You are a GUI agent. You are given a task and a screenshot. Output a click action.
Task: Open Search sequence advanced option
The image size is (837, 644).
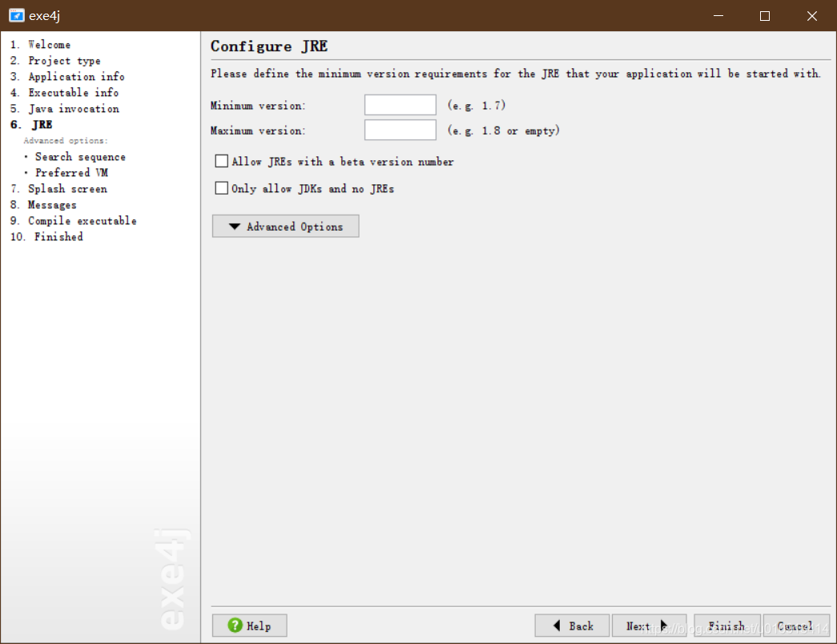pyautogui.click(x=80, y=157)
